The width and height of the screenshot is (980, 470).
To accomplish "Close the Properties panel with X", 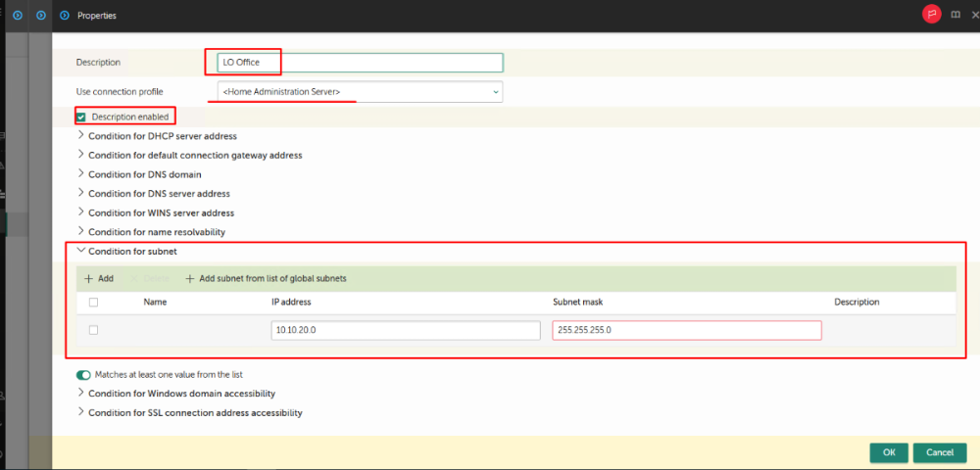I will click(x=973, y=16).
